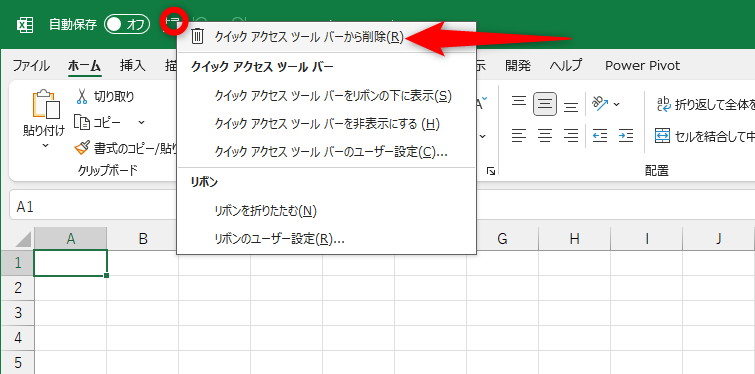Select クイック アクセス ツール バーをリボンの下に表示(S)
Image resolution: width=755 pixels, height=374 pixels.
[x=326, y=96]
